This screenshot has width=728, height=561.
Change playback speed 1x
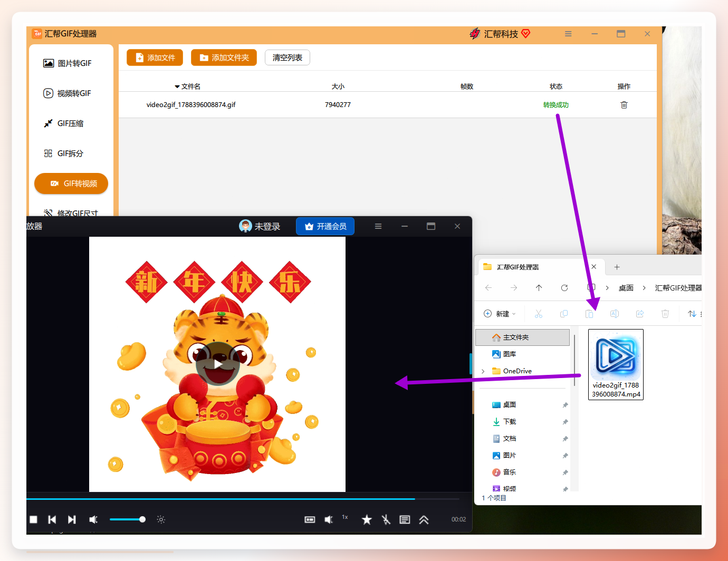coord(345,517)
